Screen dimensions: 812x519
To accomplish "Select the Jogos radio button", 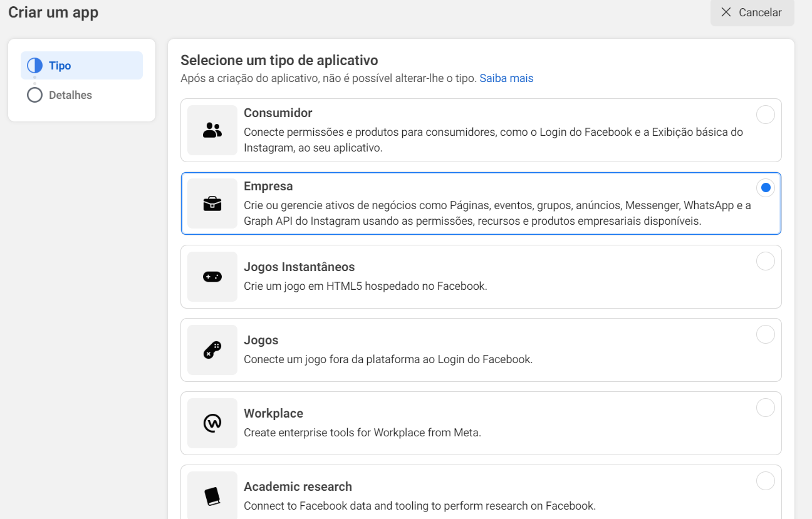I will [766, 334].
